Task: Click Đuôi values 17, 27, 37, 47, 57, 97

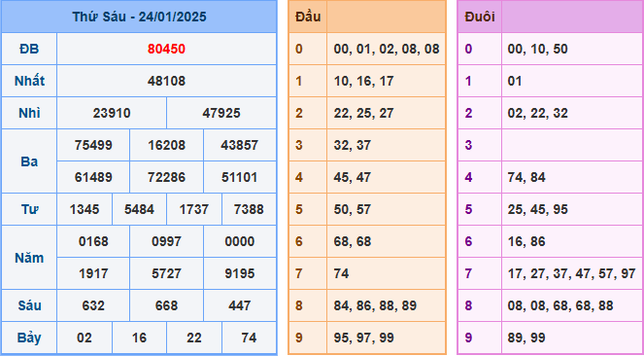Action: tap(572, 273)
